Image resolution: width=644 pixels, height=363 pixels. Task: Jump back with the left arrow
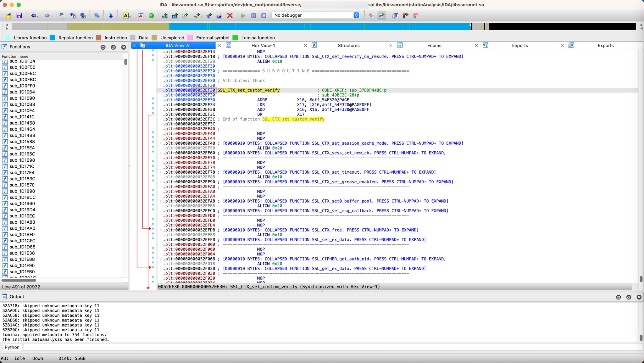[x=33, y=15]
